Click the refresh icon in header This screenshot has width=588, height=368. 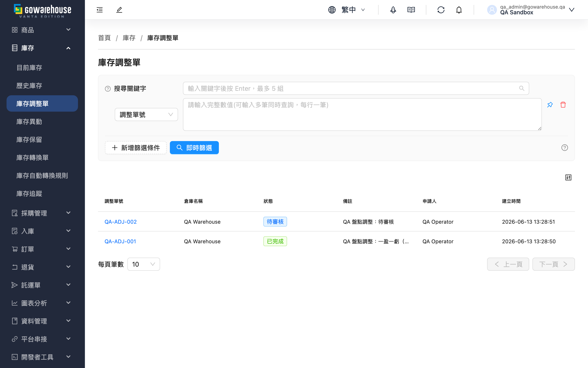441,10
